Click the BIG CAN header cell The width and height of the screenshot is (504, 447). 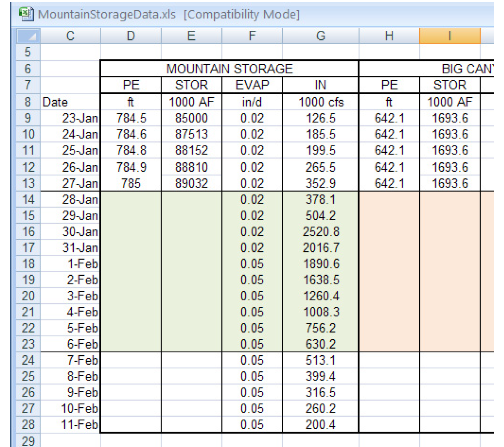(467, 69)
